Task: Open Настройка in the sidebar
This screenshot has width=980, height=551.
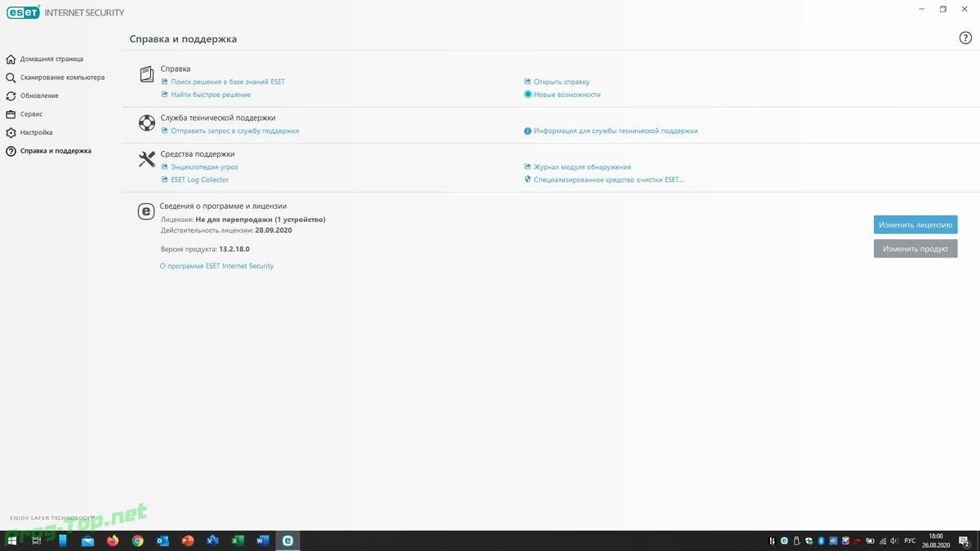Action: 37,132
